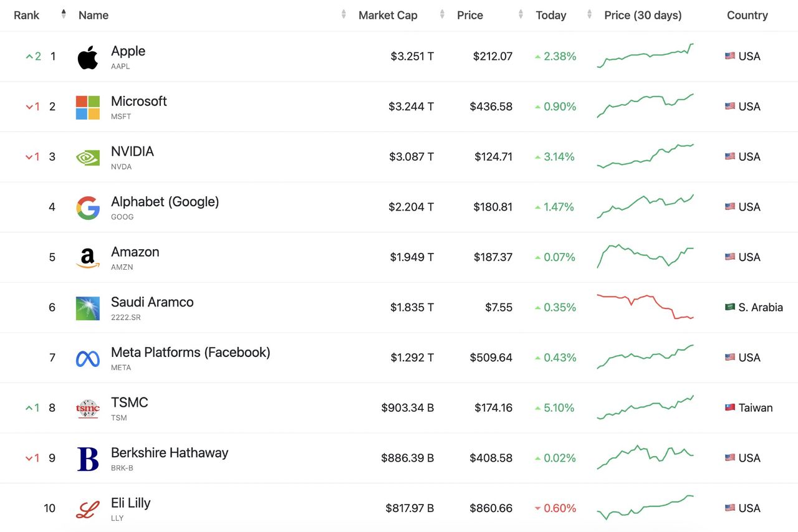Open the Berkshire Hathaway company page
The width and height of the screenshot is (798, 532).
(x=170, y=452)
